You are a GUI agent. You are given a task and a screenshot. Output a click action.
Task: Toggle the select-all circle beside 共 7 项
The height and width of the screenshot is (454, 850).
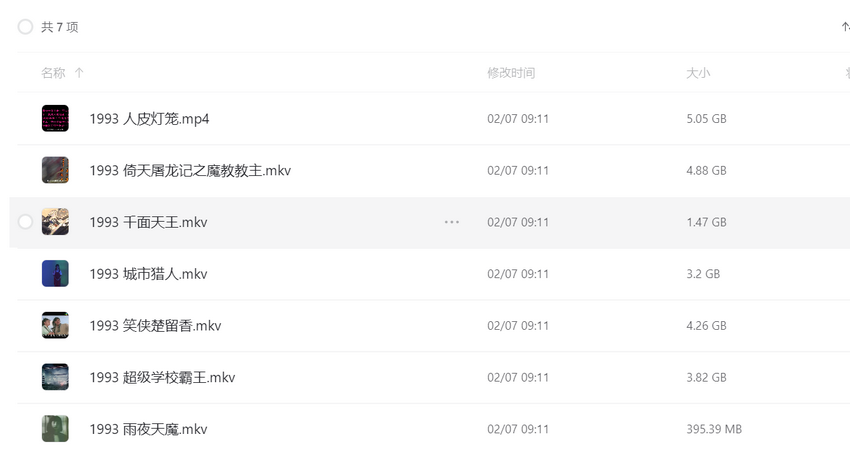(x=25, y=27)
